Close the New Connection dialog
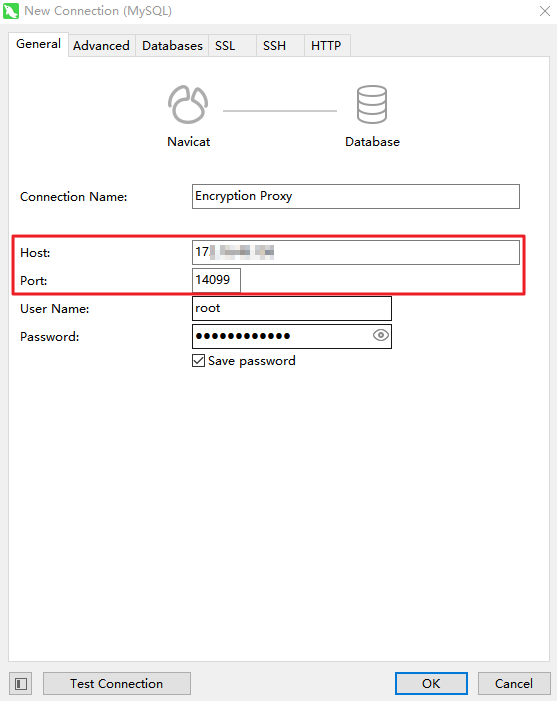This screenshot has height=701, width=557. [x=544, y=11]
